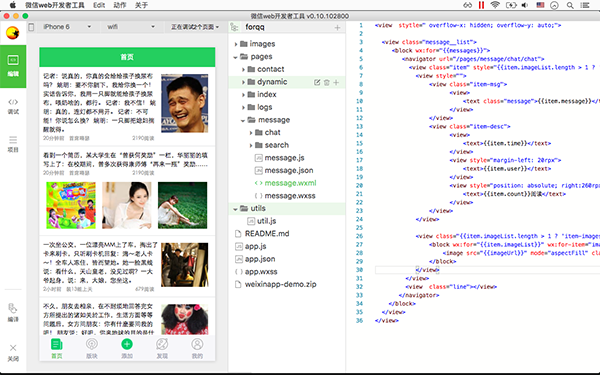
Task: Collapse the pages folder
Action: point(235,57)
